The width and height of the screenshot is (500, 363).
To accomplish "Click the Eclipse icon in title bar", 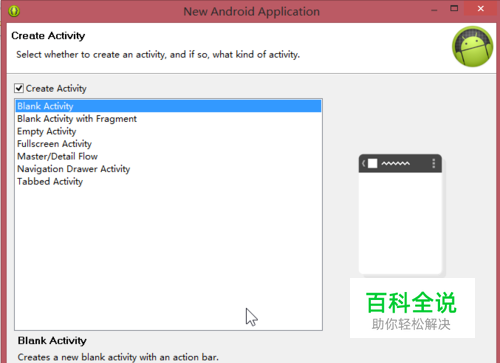I will [x=14, y=11].
